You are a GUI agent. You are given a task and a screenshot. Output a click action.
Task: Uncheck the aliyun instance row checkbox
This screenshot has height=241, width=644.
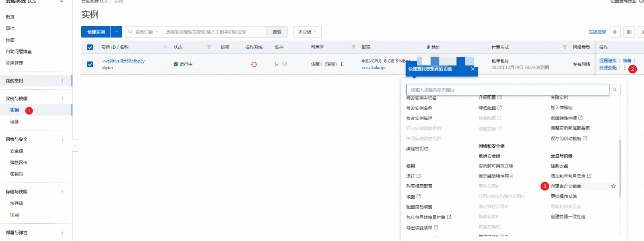click(90, 64)
